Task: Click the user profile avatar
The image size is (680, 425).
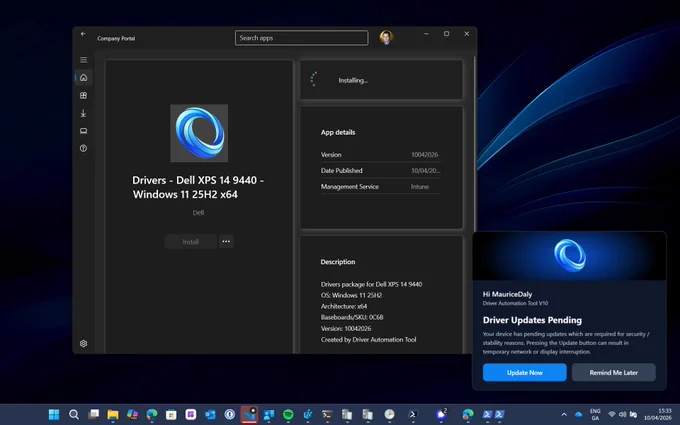Action: (x=386, y=37)
